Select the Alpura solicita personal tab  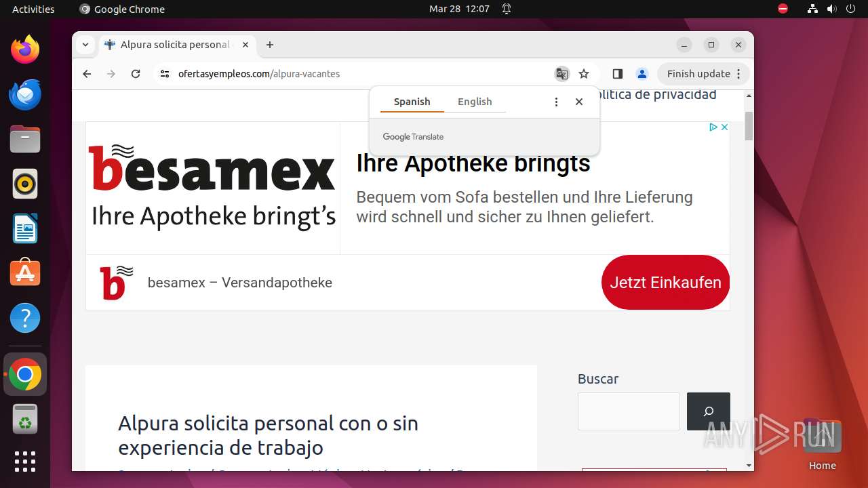176,45
